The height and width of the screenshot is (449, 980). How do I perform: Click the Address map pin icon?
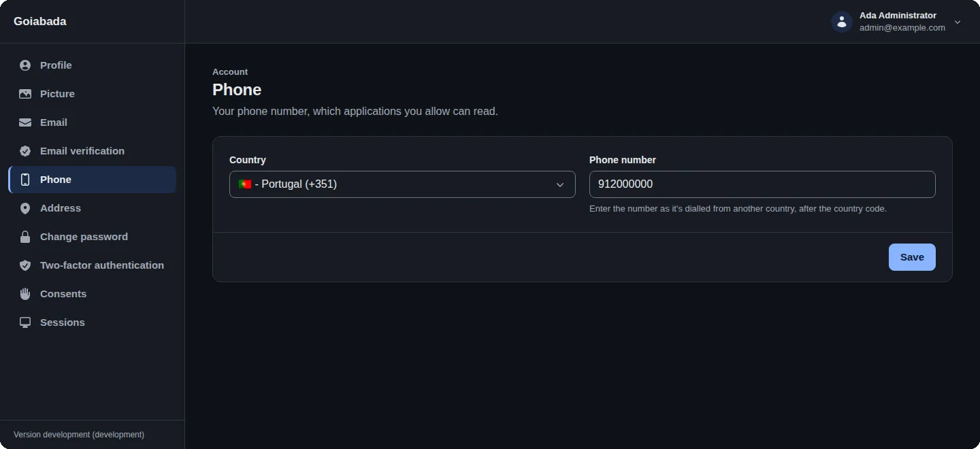click(x=25, y=208)
